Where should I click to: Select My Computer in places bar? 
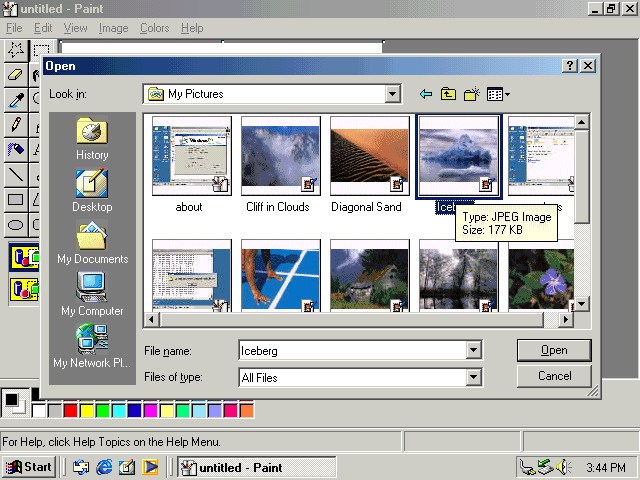(92, 294)
